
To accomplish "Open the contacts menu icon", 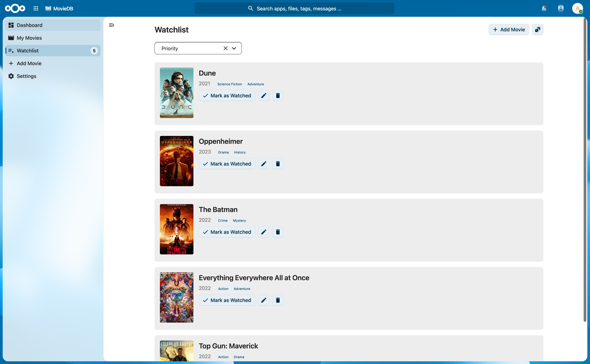I will [x=561, y=8].
